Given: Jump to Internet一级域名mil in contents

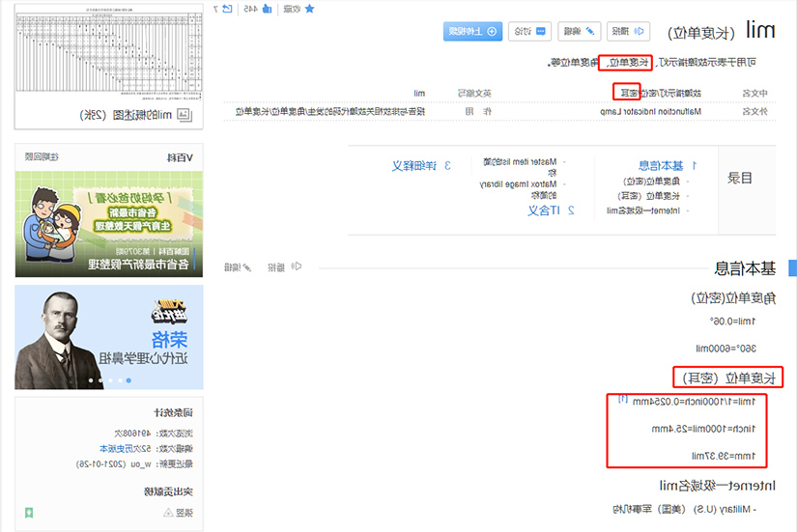Looking at the screenshot, I should 643,210.
